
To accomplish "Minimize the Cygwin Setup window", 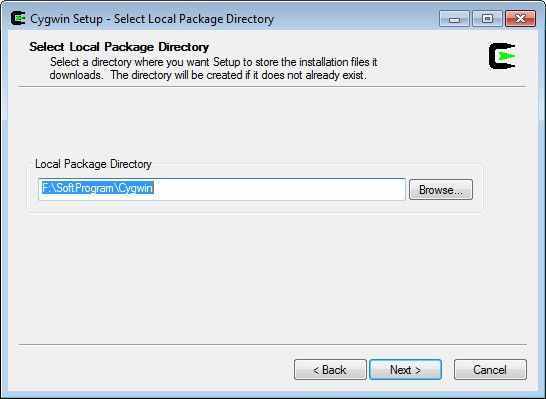I will (454, 19).
